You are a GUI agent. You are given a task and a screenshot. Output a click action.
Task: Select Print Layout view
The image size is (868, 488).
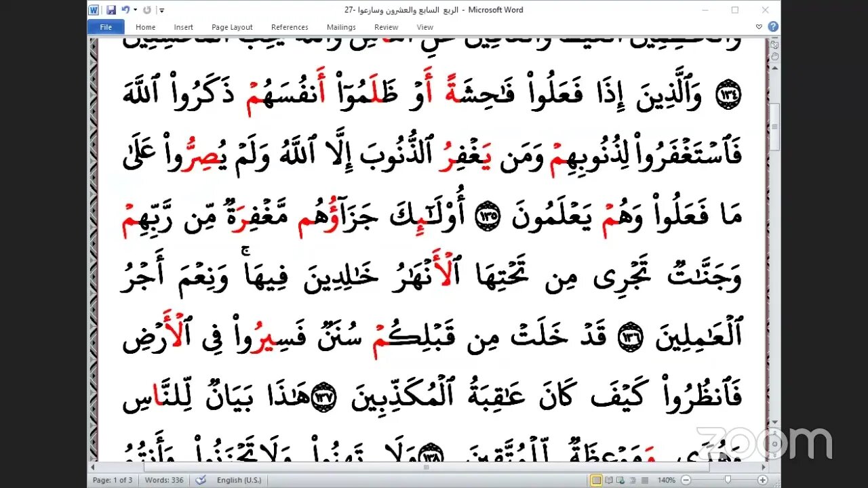tap(596, 480)
